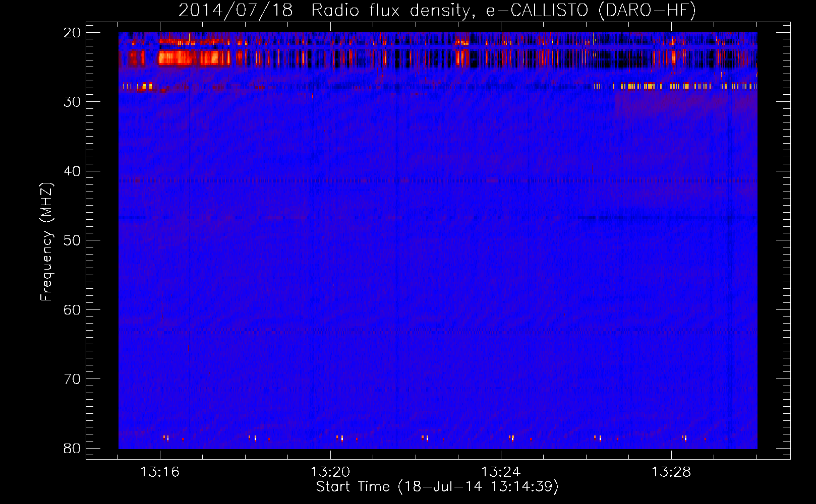Click the 50 MHz frequency tick label
Viewport: 816px width, 504px height.
[x=72, y=240]
